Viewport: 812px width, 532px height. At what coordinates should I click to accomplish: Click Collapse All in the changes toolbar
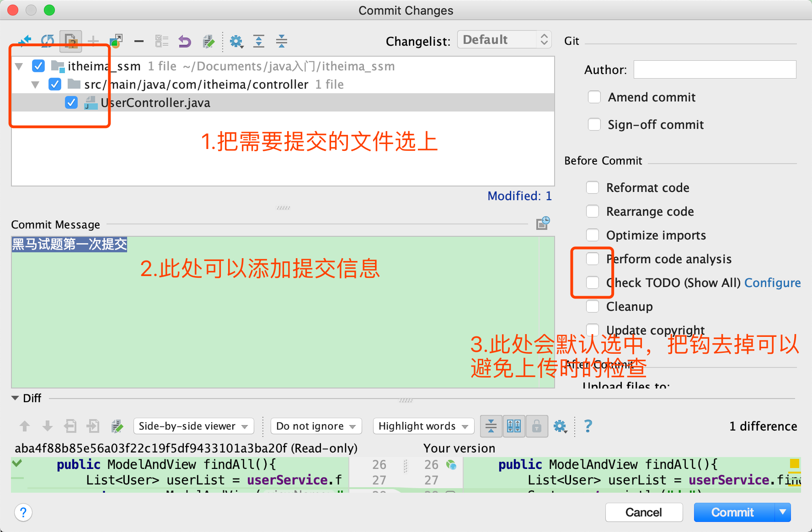click(x=282, y=41)
